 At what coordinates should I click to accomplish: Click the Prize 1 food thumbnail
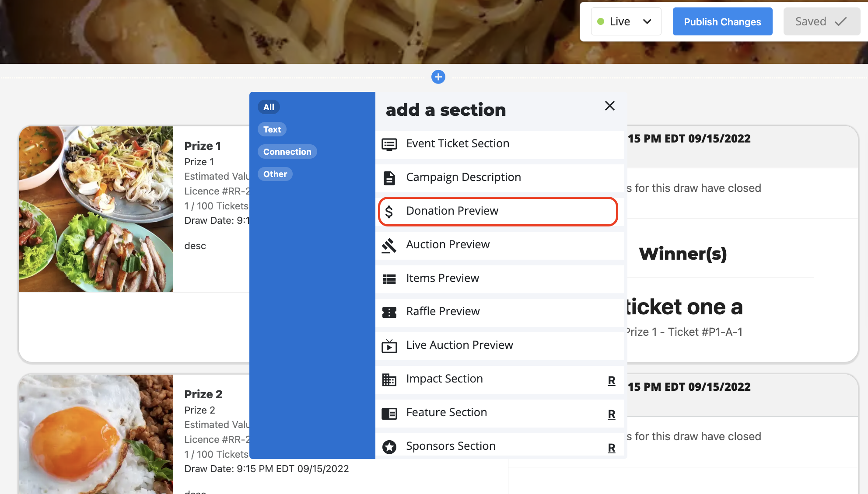(96, 209)
